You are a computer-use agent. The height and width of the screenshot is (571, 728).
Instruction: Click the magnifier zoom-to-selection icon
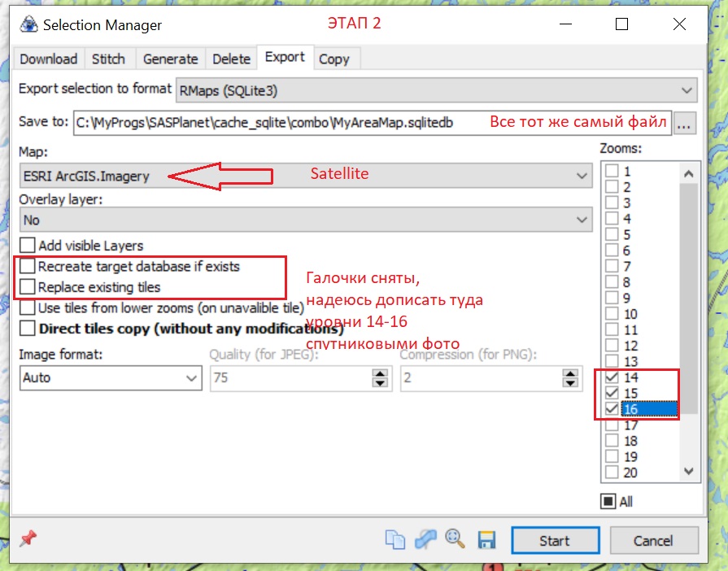455,539
